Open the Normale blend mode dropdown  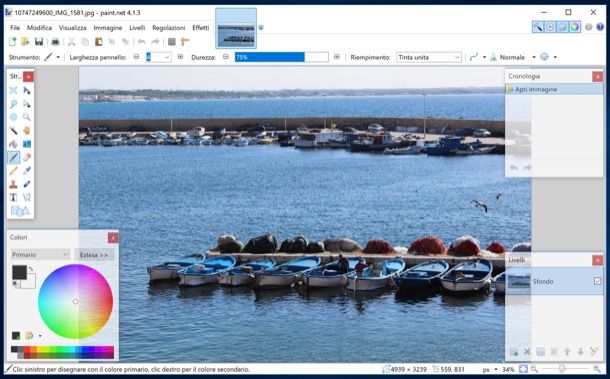coord(534,57)
